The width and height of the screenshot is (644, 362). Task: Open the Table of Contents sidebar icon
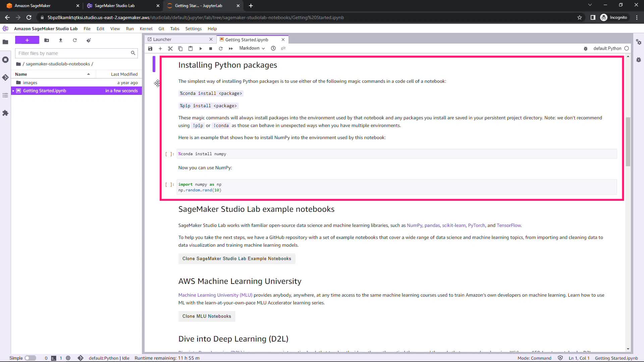point(5,96)
